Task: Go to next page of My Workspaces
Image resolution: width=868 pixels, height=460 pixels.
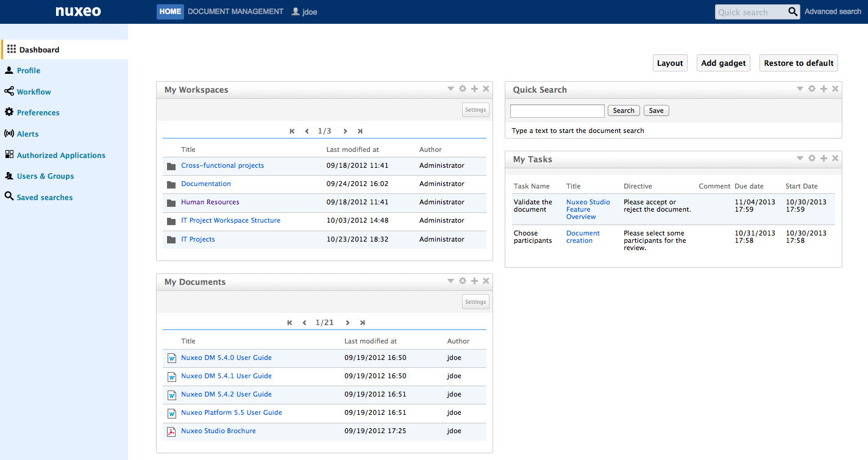Action: click(x=345, y=131)
